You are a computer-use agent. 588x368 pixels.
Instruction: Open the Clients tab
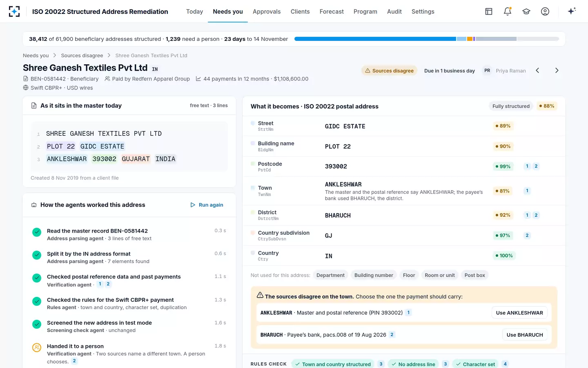[300, 11]
